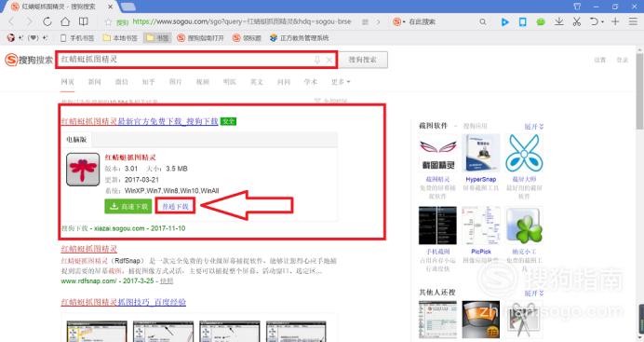Image resolution: width=644 pixels, height=342 pixels.
Task: Click the Sogou search logo
Action: (29, 60)
